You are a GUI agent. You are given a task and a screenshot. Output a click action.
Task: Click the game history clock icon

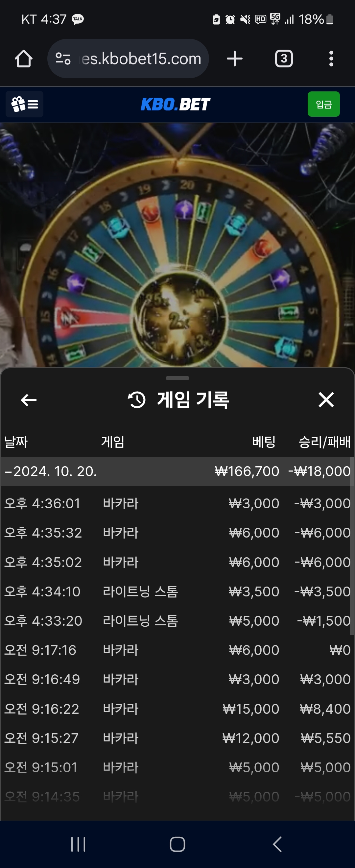click(x=137, y=400)
